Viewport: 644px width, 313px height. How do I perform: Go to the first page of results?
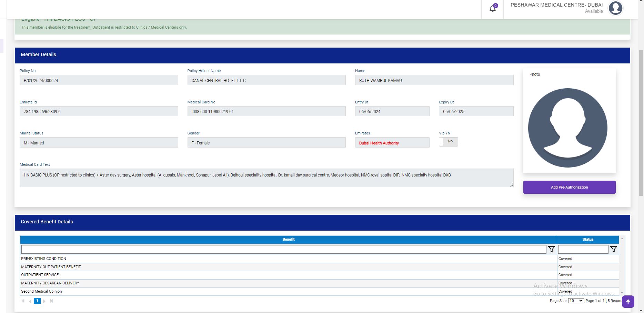(23, 301)
